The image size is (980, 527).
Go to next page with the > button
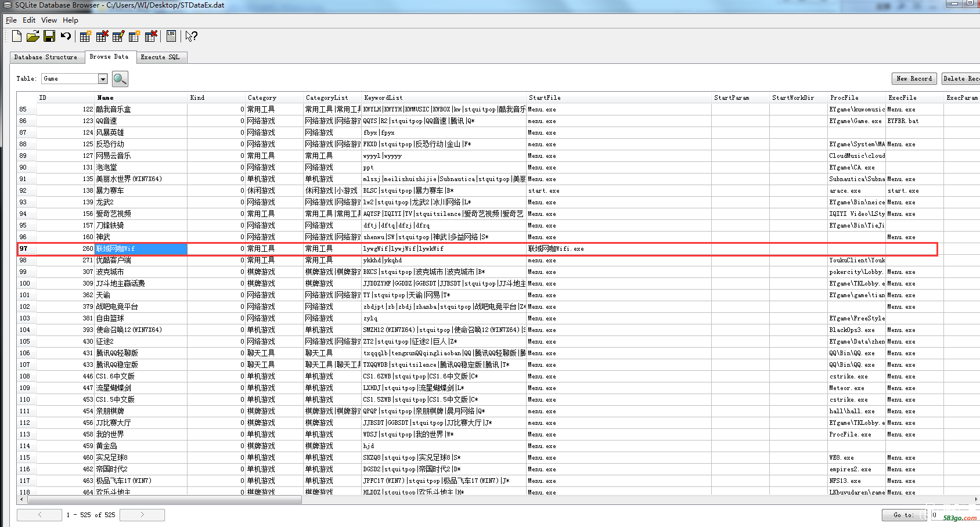142,515
